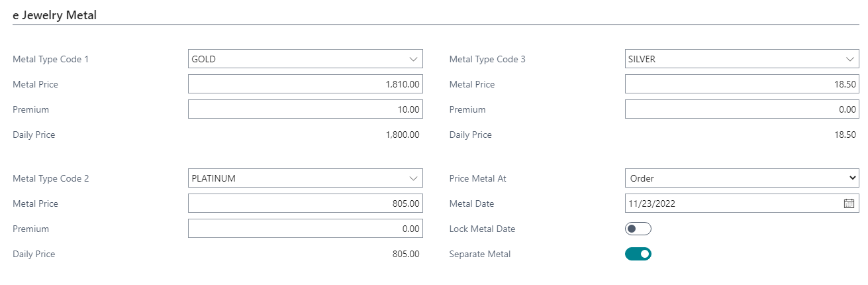
Task: Click the SILVER text in Metal Type Code 3
Action: [642, 59]
